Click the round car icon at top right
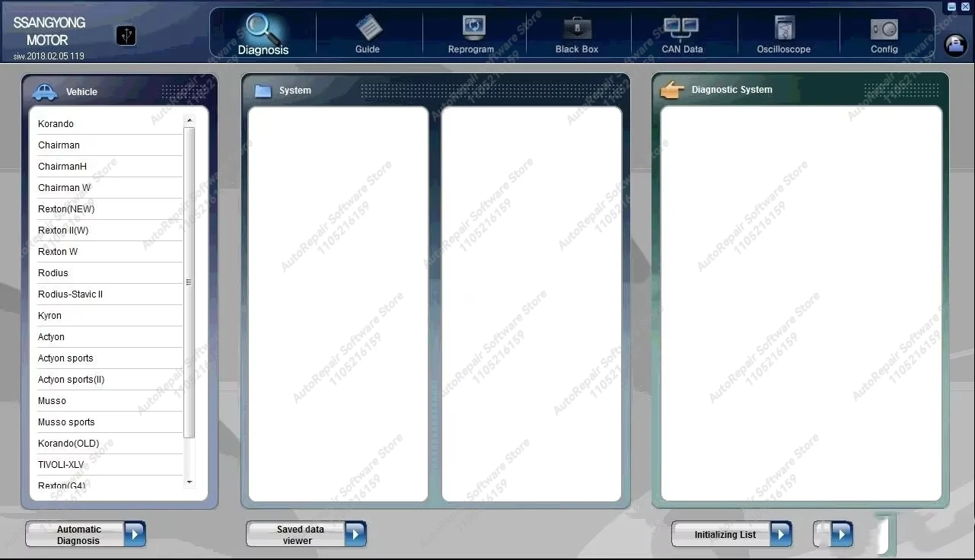This screenshot has height=560, width=975. (x=955, y=45)
